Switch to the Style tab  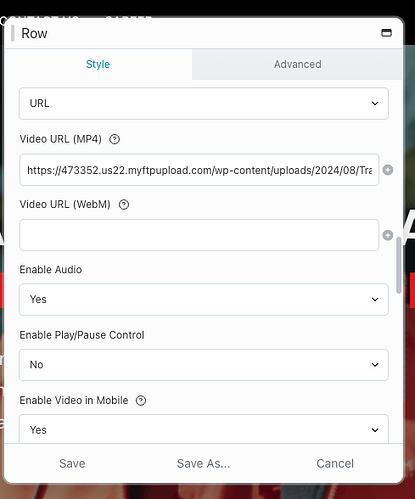[98, 64]
